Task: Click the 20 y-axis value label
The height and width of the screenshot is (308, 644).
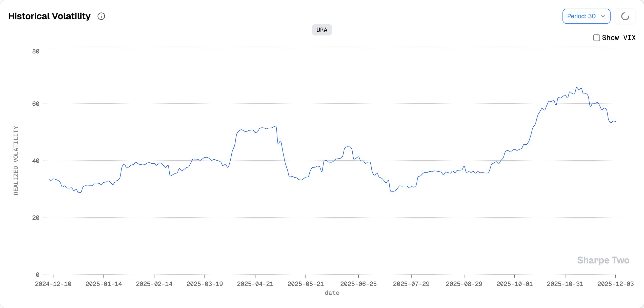Action: [x=36, y=218]
